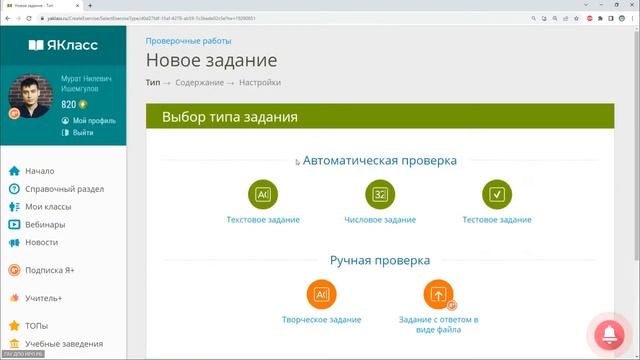Open a new browser tab

pyautogui.click(x=90, y=6)
